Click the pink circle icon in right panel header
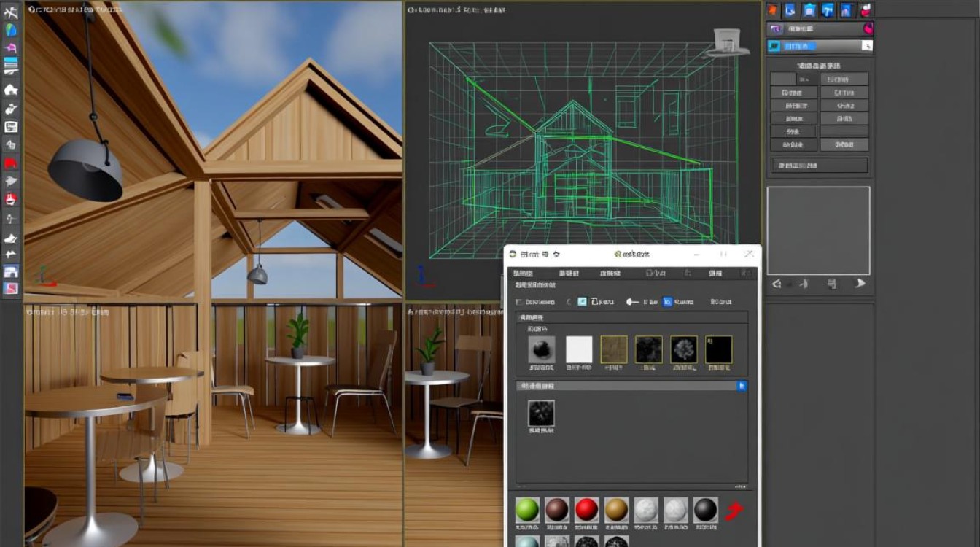Screen dimensions: 980x547 (868, 29)
